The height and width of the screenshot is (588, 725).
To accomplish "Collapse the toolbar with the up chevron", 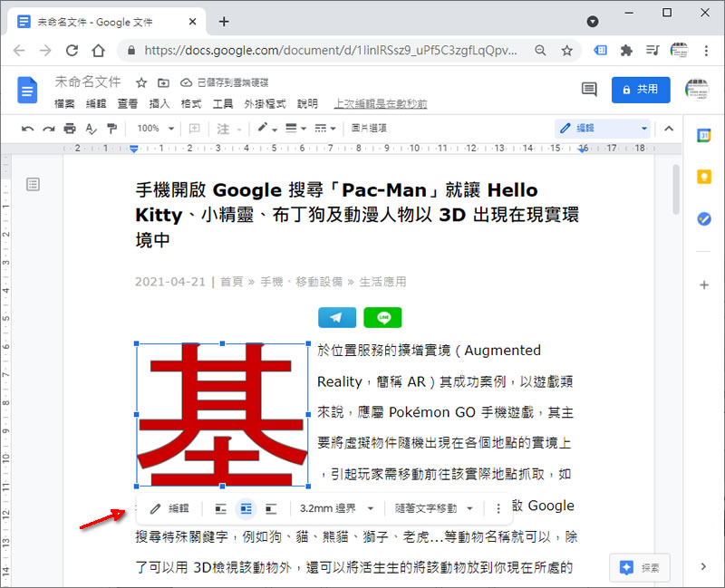I will pos(669,129).
